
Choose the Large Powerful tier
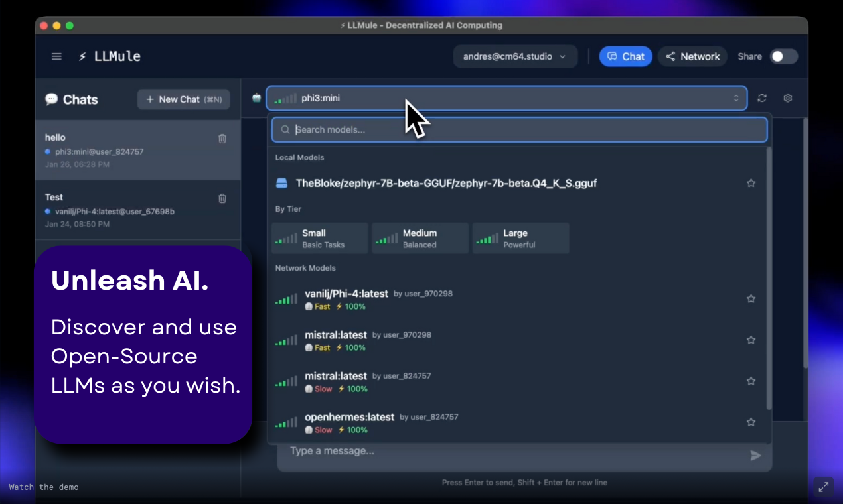pyautogui.click(x=520, y=238)
